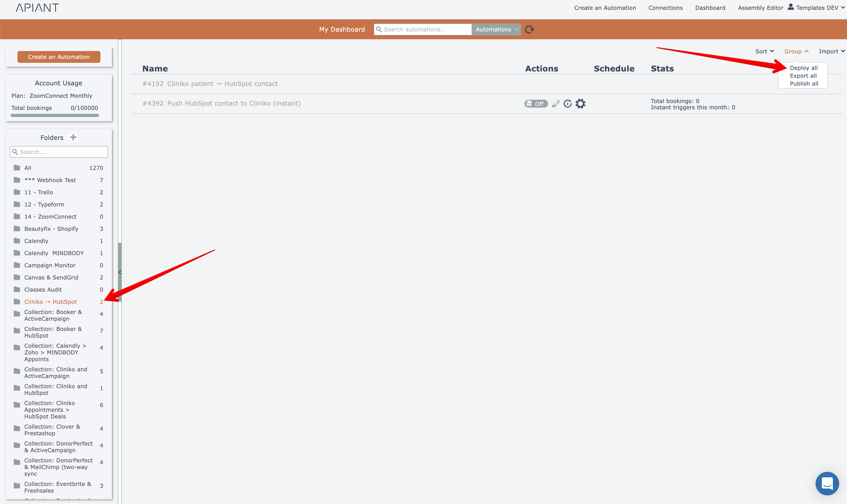The image size is (847, 504).
Task: Click the plus icon to add a folder
Action: (x=73, y=137)
